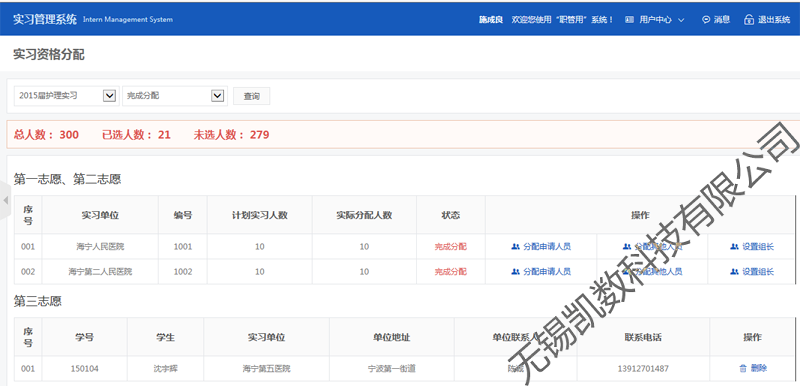The image size is (800, 386).
Task: Click the 删除 link for student 沈宇辉
Action: [759, 368]
